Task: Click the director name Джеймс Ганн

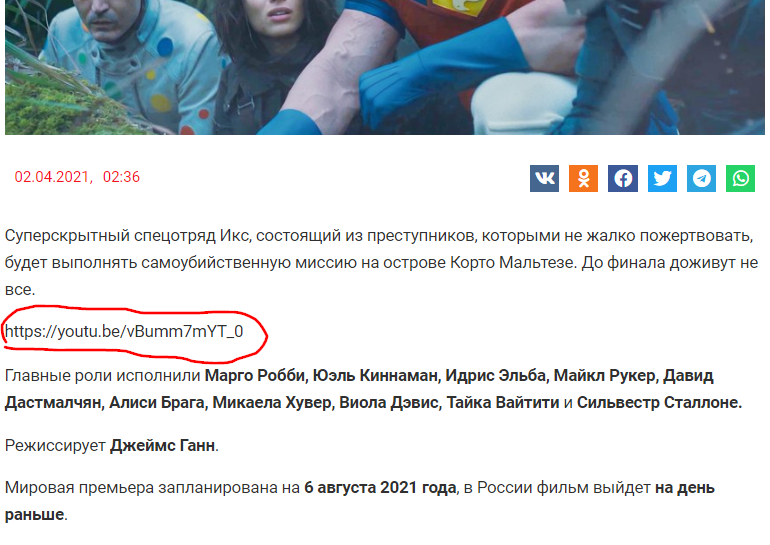Action: (x=163, y=445)
